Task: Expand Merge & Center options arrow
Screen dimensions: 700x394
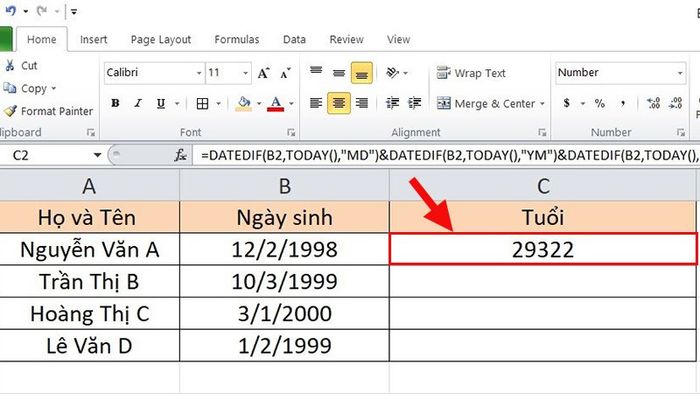Action: pos(542,104)
